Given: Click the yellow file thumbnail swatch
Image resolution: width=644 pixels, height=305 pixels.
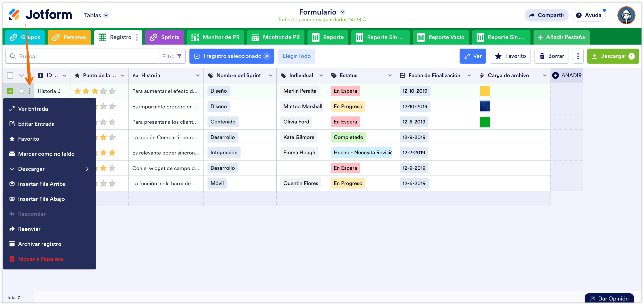Looking at the screenshot, I should tap(485, 91).
